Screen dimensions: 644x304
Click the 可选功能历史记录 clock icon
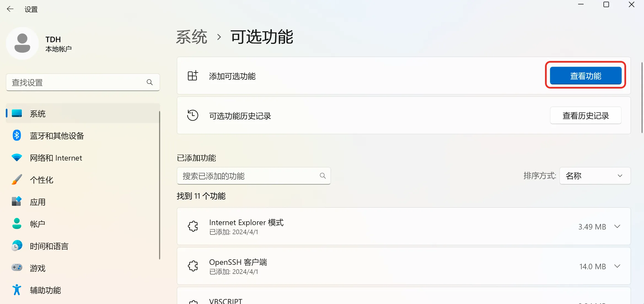point(193,115)
